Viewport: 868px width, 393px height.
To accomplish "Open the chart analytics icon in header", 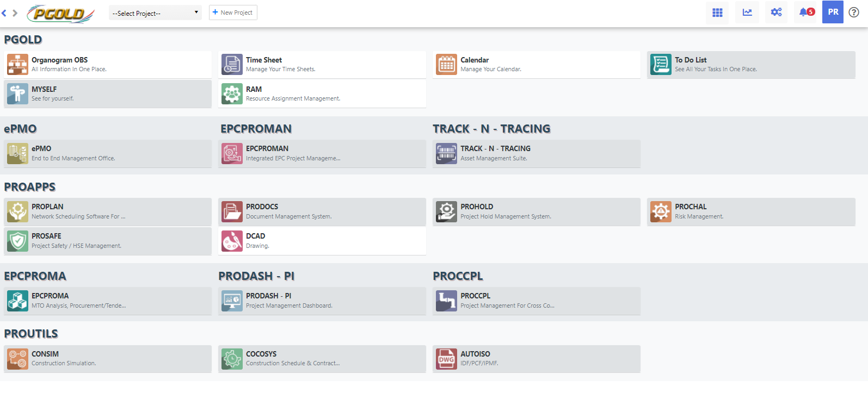I will click(x=747, y=12).
